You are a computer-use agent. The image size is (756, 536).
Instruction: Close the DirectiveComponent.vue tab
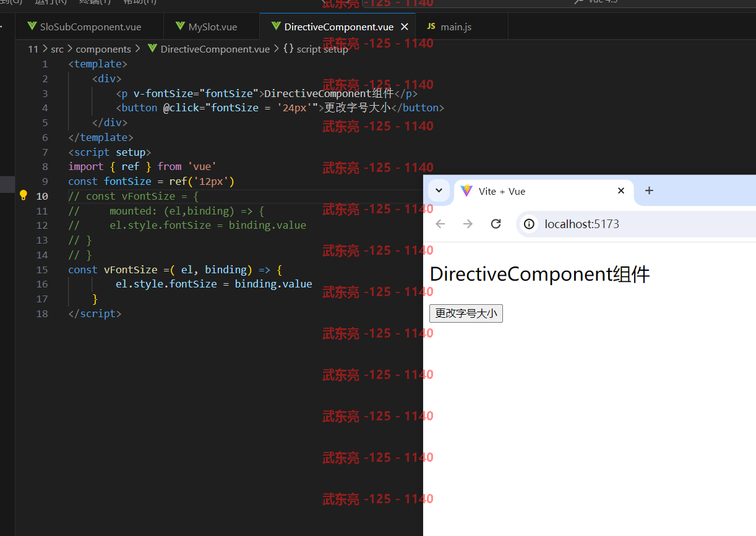click(405, 27)
